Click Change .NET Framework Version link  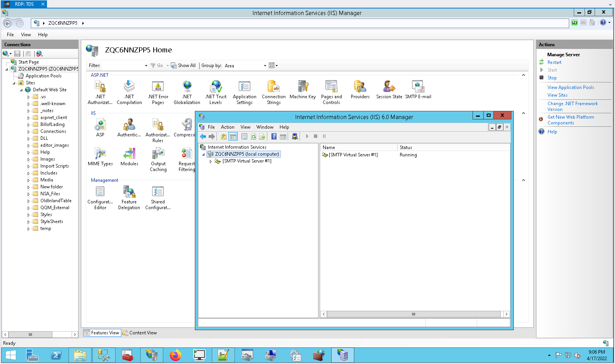(573, 106)
